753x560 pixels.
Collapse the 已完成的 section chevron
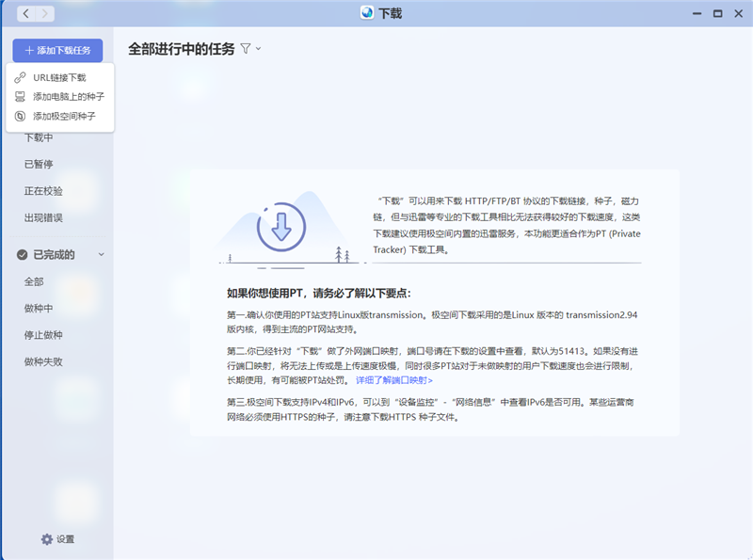tap(102, 254)
